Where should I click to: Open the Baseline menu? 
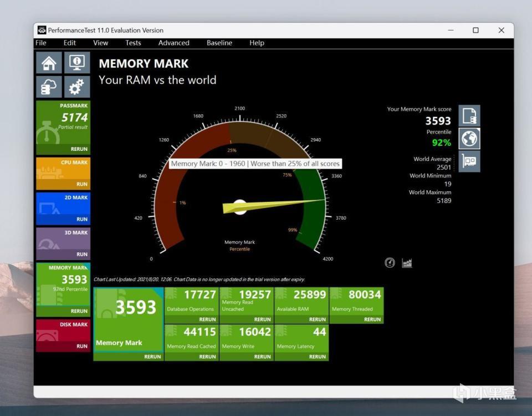click(x=219, y=43)
